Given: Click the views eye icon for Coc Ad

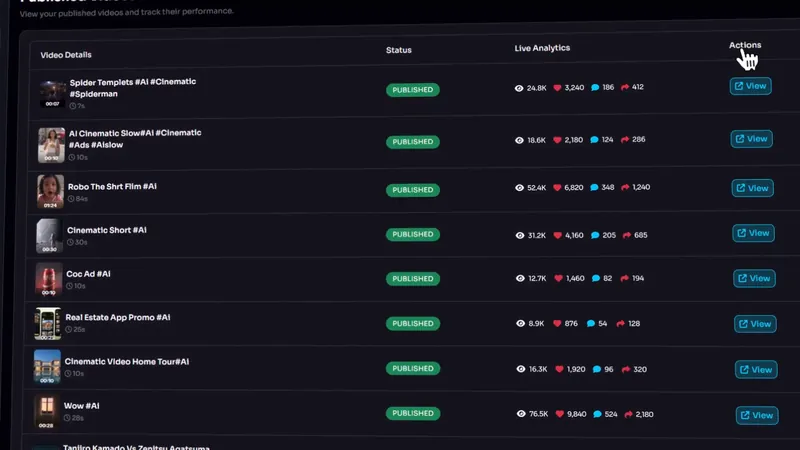Looking at the screenshot, I should coord(520,279).
